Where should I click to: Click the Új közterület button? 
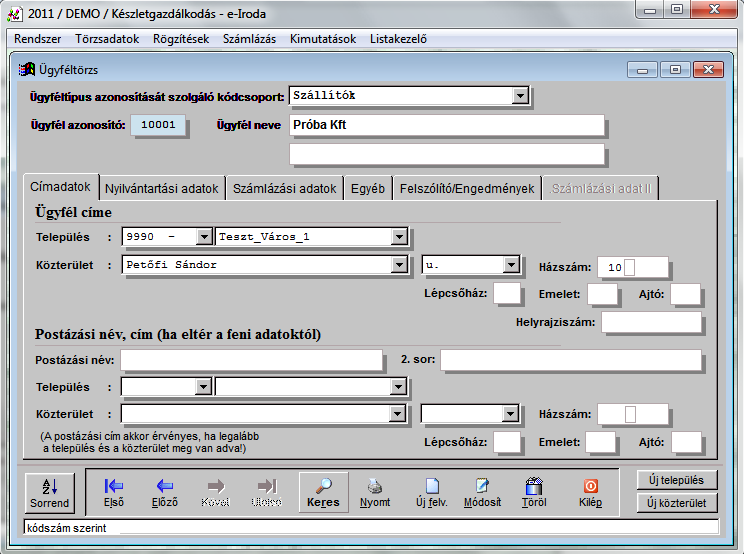[x=676, y=503]
